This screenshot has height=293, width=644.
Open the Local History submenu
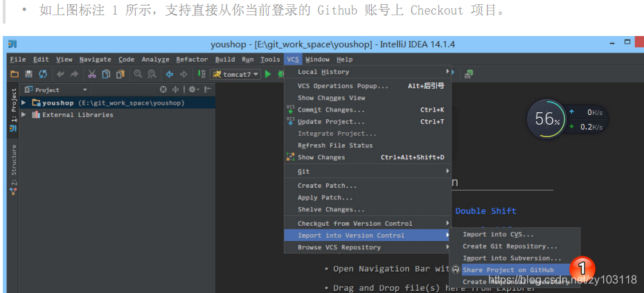tap(368, 72)
